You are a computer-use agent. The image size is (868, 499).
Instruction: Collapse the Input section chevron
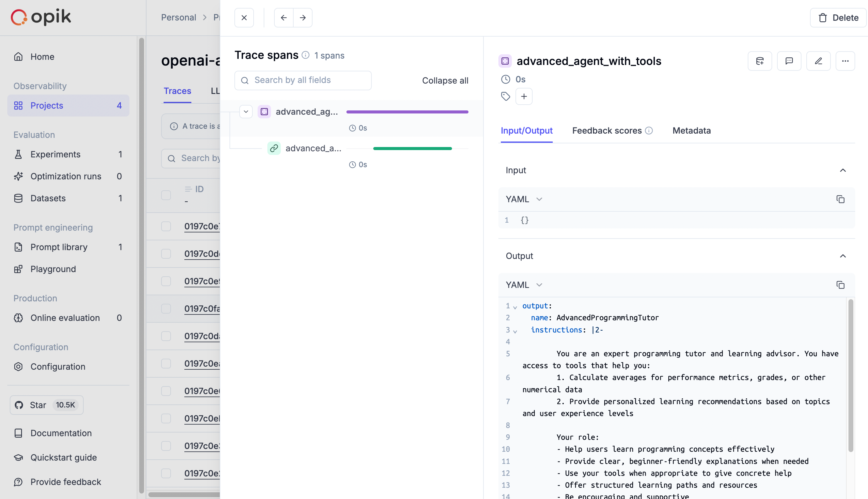pyautogui.click(x=842, y=170)
